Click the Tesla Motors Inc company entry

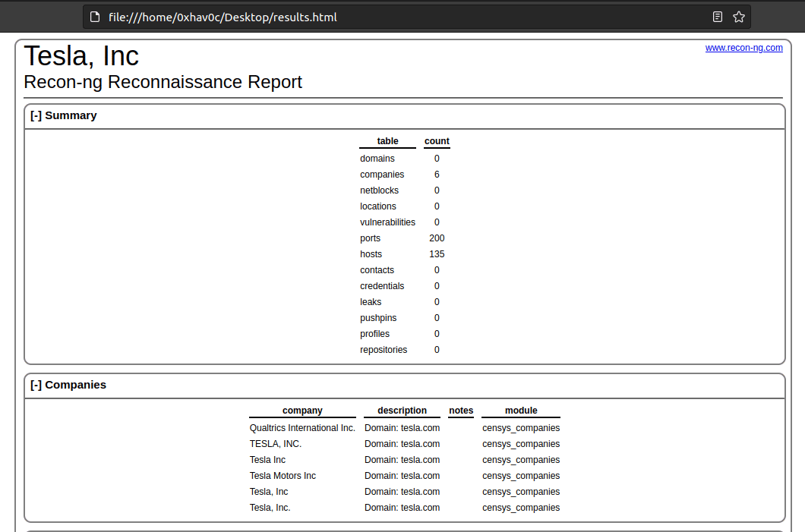point(283,476)
